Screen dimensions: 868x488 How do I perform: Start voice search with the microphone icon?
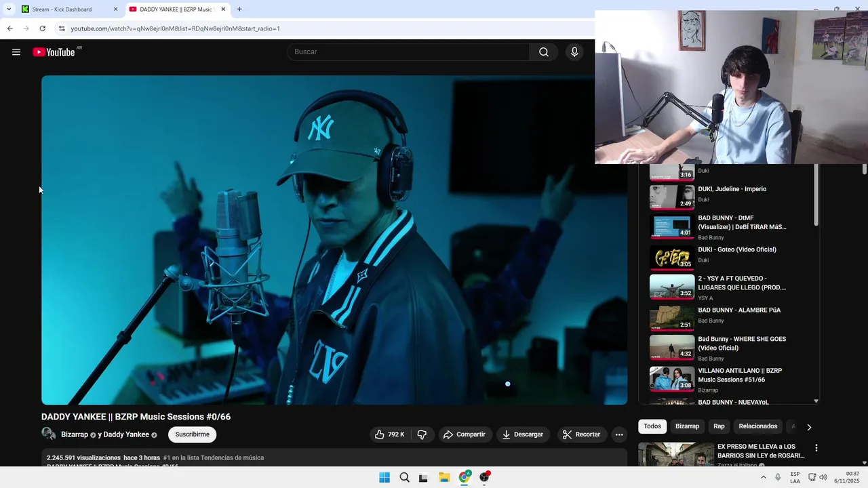574,52
